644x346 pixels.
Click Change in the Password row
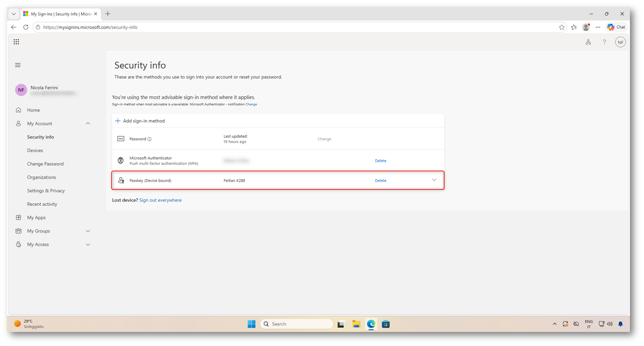(324, 139)
